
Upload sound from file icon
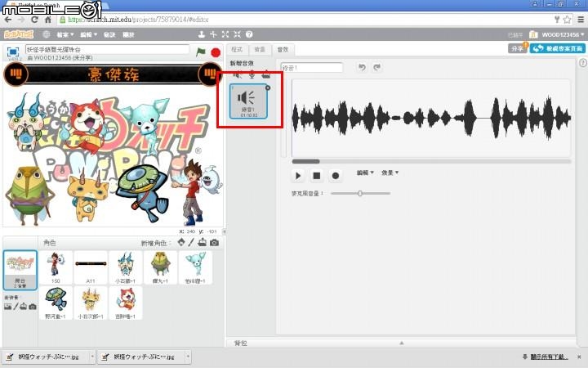pyautogui.click(x=266, y=74)
